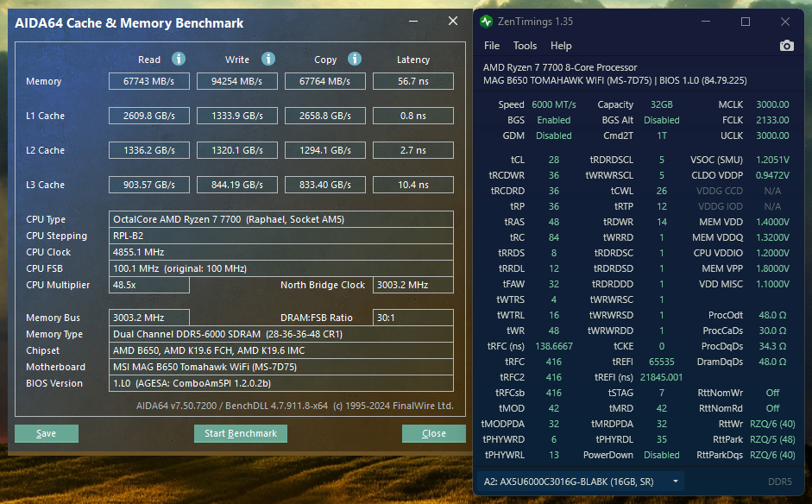Click the DRAM:FSB Ratio 30:1 field
This screenshot has height=504, width=812.
pos(413,318)
